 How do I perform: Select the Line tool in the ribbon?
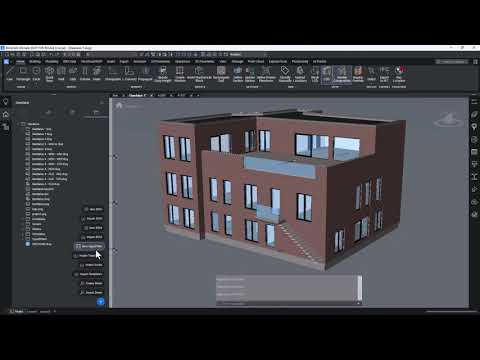tap(10, 73)
